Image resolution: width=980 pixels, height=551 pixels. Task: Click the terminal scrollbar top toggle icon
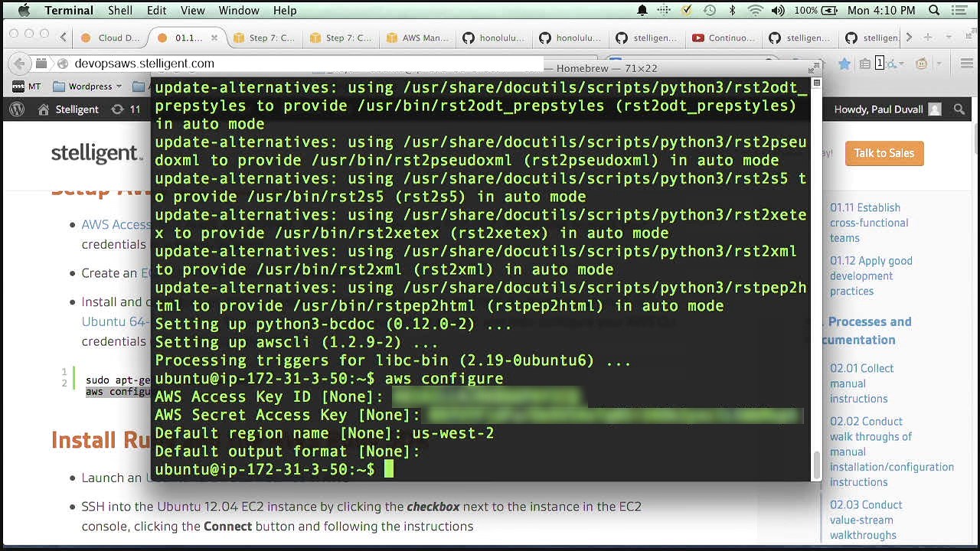point(816,83)
